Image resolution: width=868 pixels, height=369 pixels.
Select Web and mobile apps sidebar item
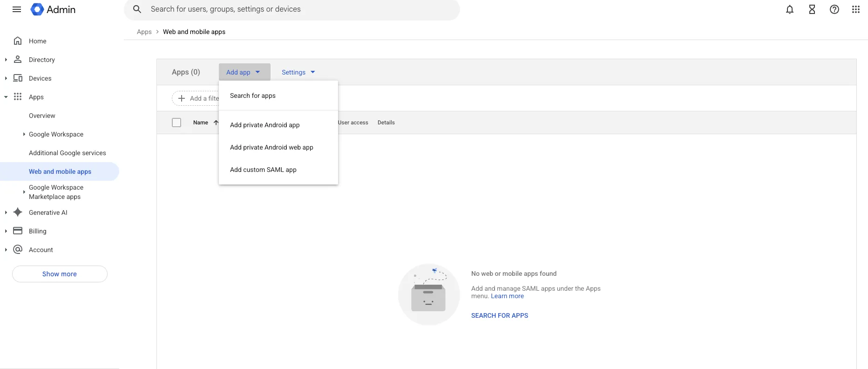click(x=60, y=171)
